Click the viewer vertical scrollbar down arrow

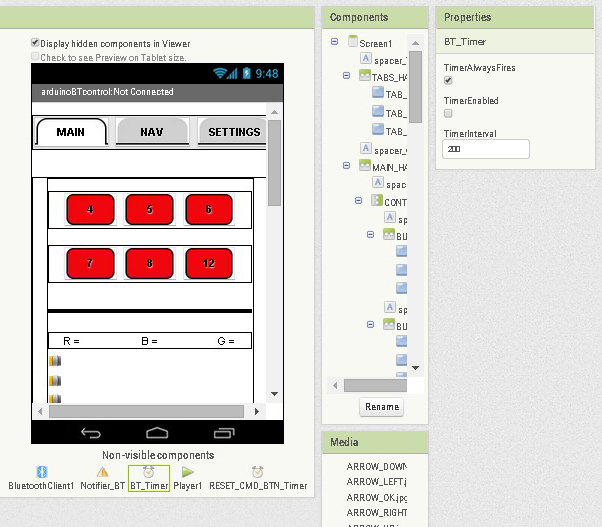tap(274, 394)
